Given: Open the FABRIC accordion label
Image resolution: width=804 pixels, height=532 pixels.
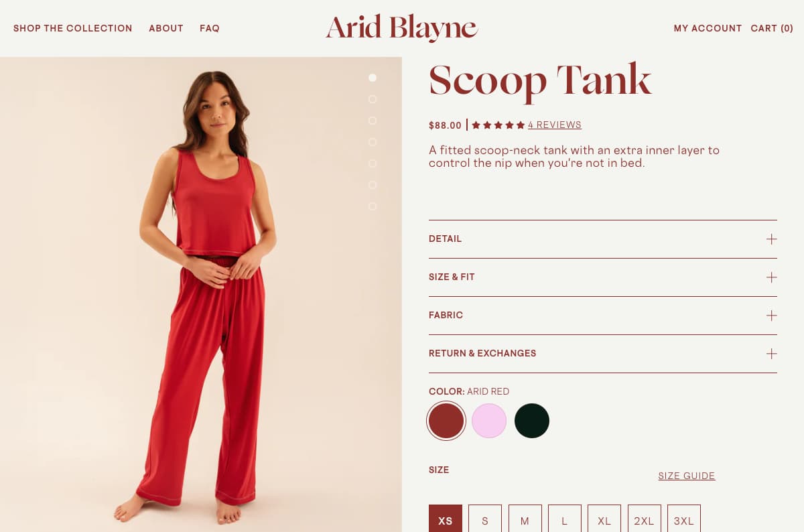Looking at the screenshot, I should click(x=446, y=316).
